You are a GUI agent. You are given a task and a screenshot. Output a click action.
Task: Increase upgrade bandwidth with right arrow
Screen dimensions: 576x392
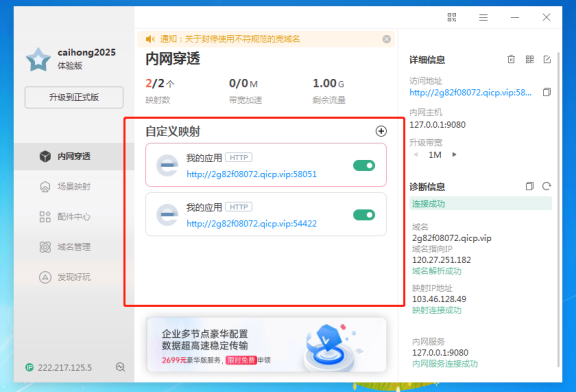coord(454,155)
